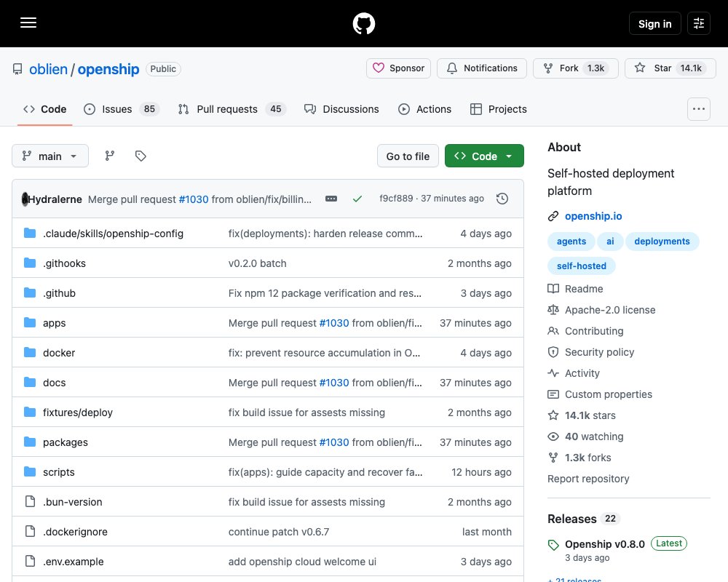Image resolution: width=728 pixels, height=582 pixels.
Task: View tags via the tag icon
Action: (x=141, y=156)
